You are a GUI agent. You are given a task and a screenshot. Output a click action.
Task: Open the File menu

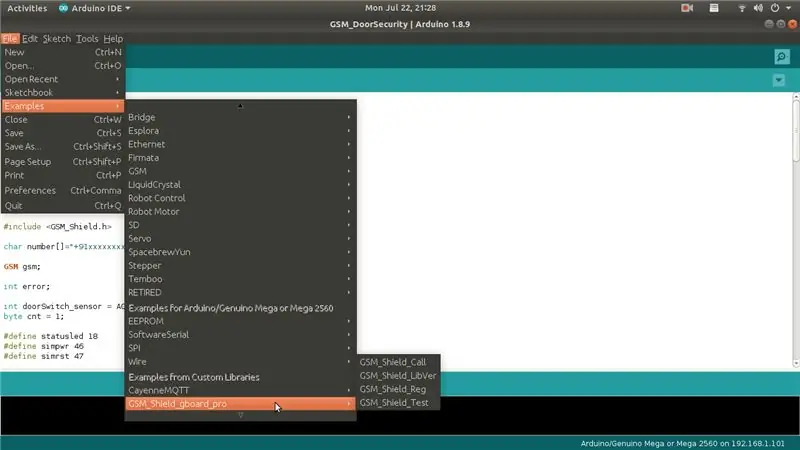(10, 39)
